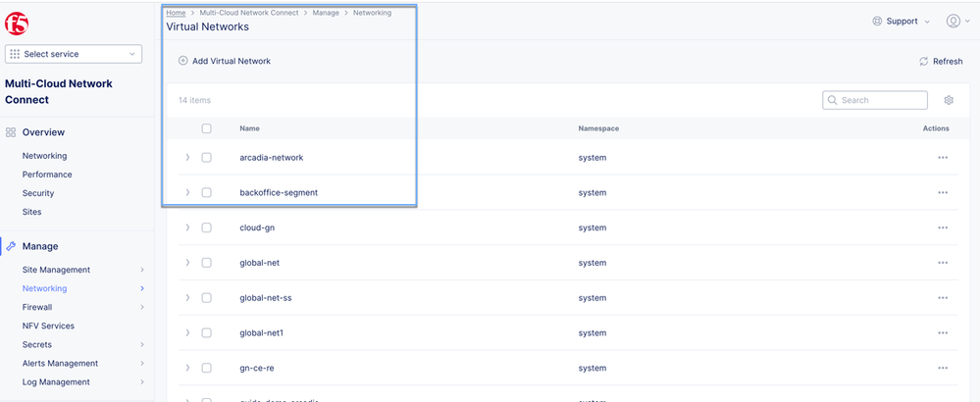Image resolution: width=980 pixels, height=402 pixels.
Task: Check the cloud-gn row checkbox
Action: click(x=207, y=227)
